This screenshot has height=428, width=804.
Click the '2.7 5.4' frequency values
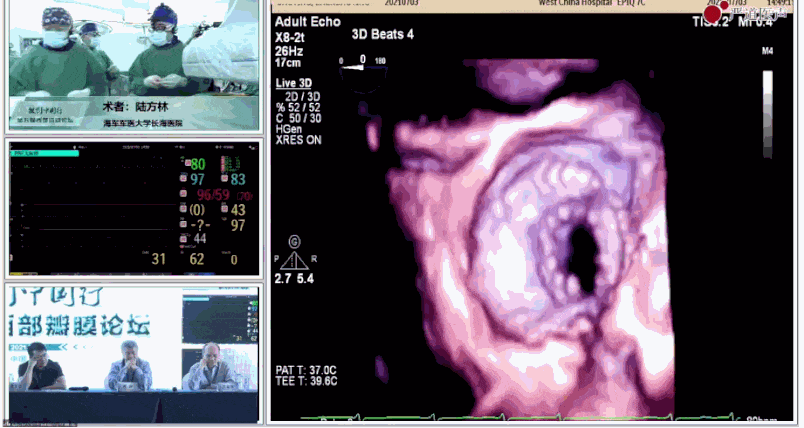[294, 279]
